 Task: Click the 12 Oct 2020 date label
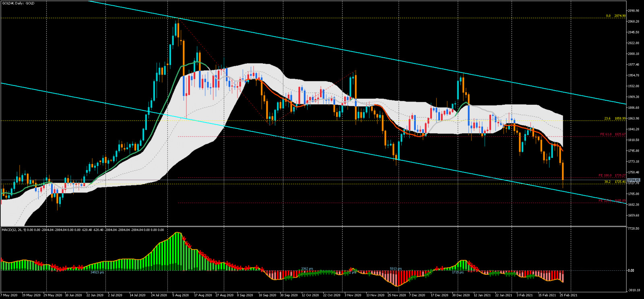(x=310, y=295)
